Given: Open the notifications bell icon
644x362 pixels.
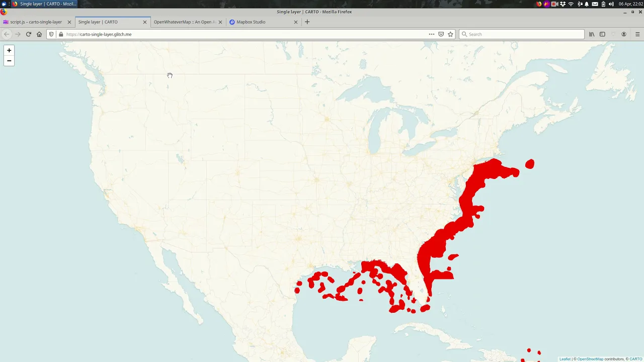Looking at the screenshot, I should tap(587, 4).
